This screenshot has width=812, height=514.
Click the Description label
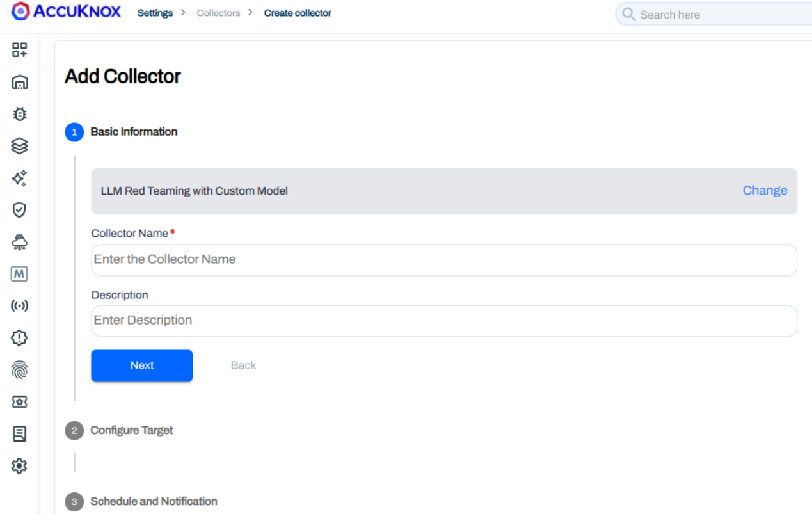coord(120,295)
